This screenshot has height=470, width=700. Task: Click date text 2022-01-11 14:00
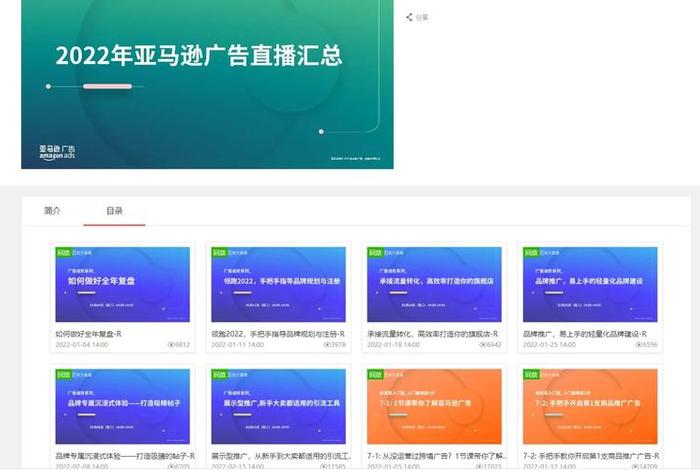[238, 345]
